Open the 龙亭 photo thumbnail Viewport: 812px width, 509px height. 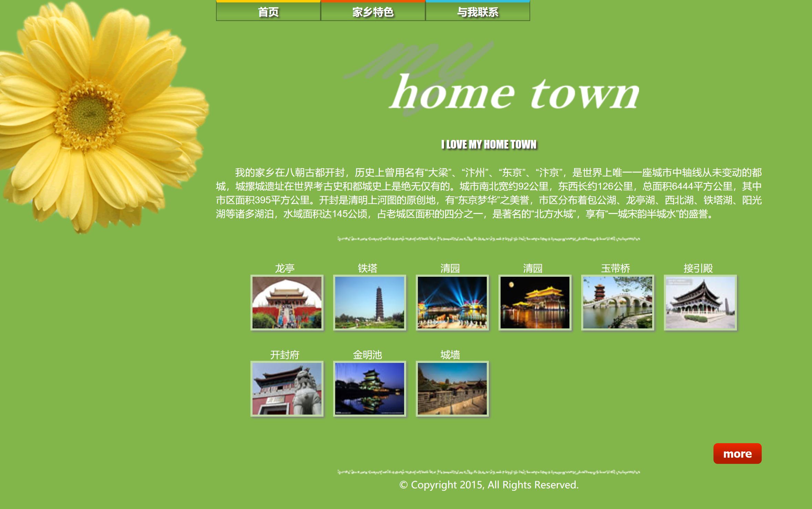[x=287, y=303]
